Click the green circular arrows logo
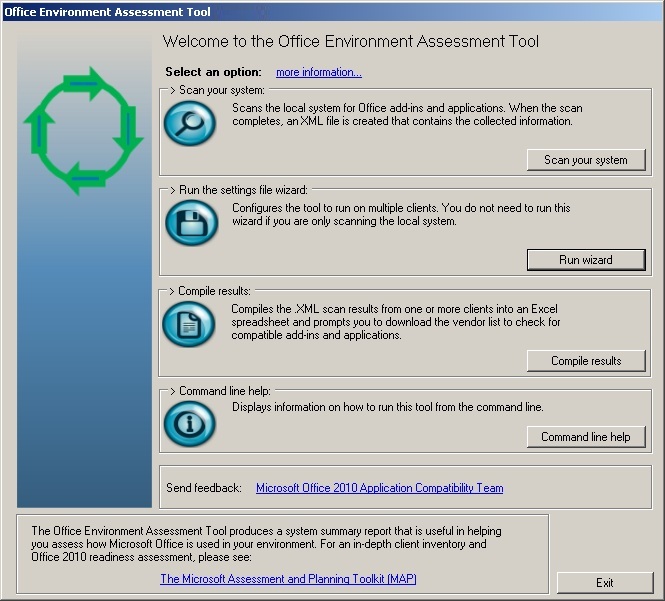Viewport: 665px width, 601px height. tap(84, 131)
